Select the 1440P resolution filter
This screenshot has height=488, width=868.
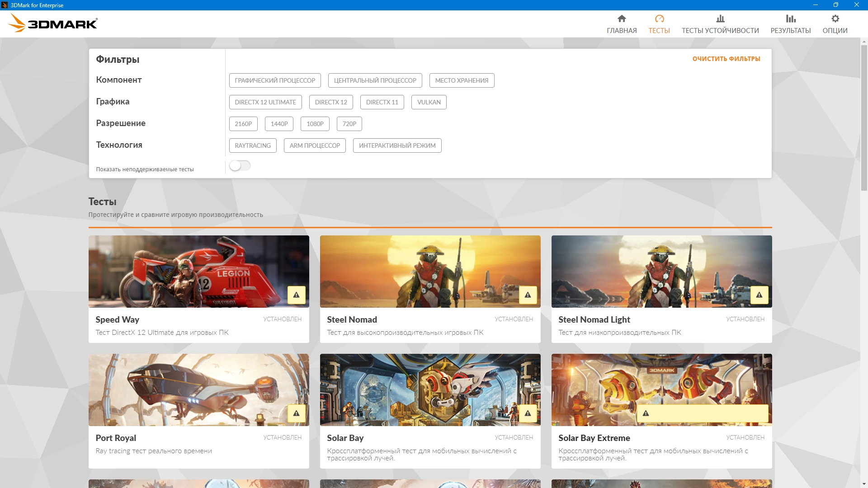click(279, 124)
